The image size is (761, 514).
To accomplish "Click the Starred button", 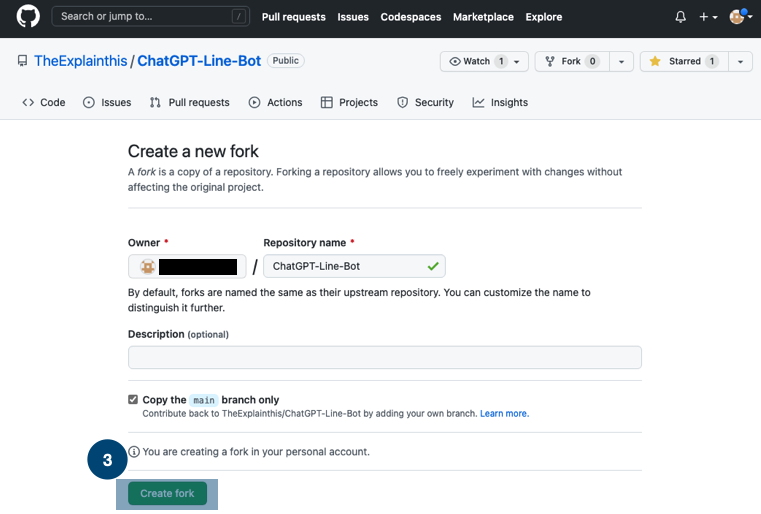I will pos(684,62).
